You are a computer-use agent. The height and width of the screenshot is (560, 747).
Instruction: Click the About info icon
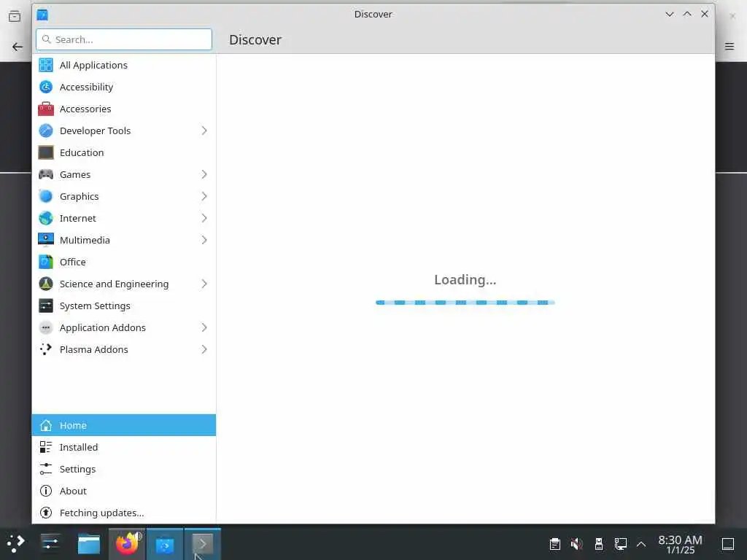pyautogui.click(x=46, y=491)
